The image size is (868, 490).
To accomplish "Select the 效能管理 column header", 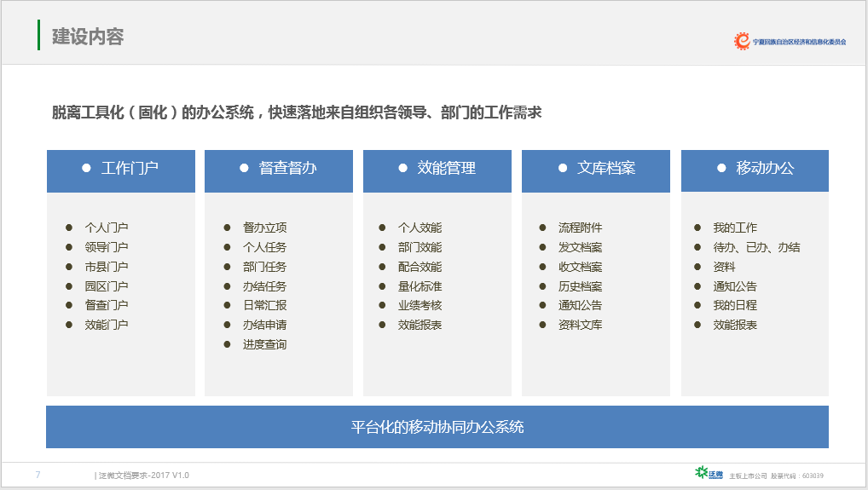I will click(x=437, y=171).
